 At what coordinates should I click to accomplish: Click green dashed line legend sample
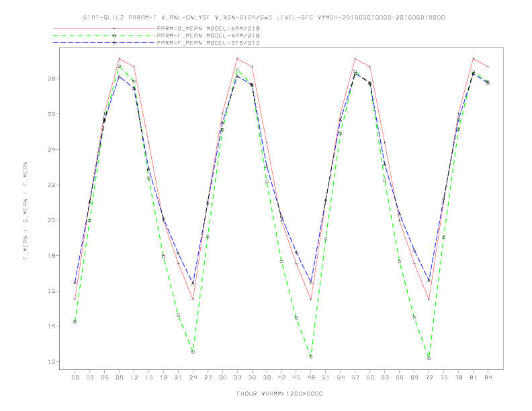pyautogui.click(x=104, y=36)
